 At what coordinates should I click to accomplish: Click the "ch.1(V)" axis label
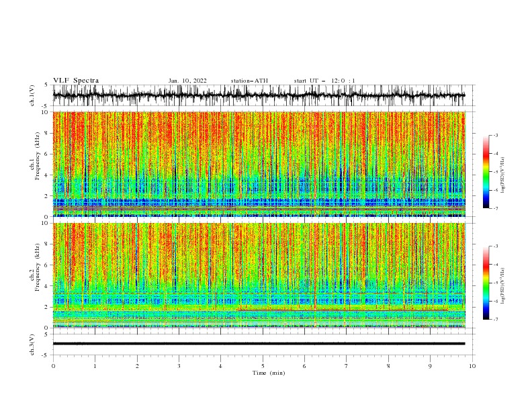pyautogui.click(x=32, y=95)
